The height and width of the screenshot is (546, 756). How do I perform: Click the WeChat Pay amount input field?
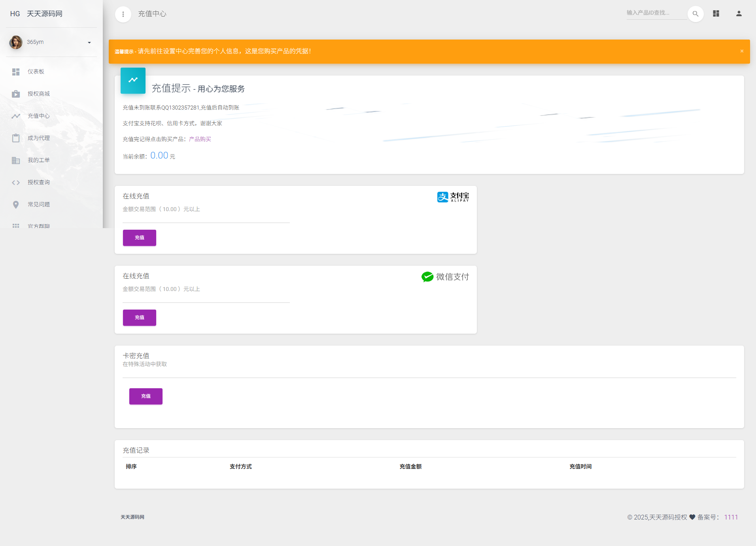(206, 297)
